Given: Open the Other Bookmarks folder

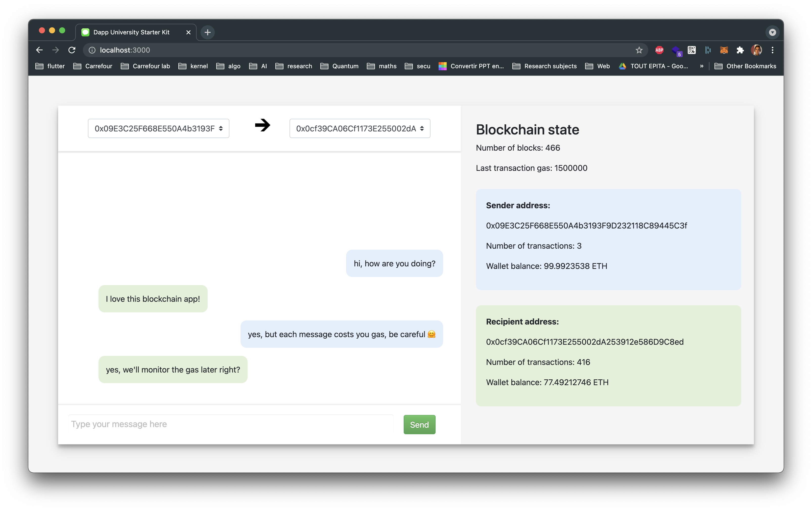Looking at the screenshot, I should tap(745, 66).
